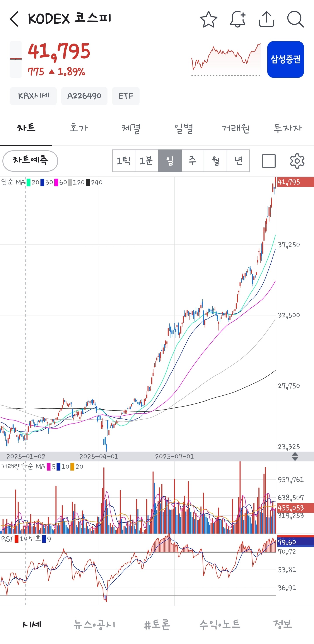Tap the 2025-01-02 date label
The width and height of the screenshot is (314, 644).
click(x=26, y=456)
